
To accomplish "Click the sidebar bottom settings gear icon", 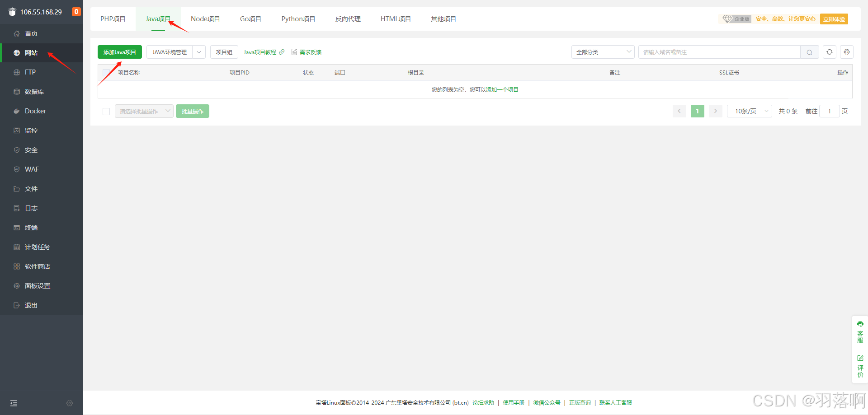I will click(70, 403).
